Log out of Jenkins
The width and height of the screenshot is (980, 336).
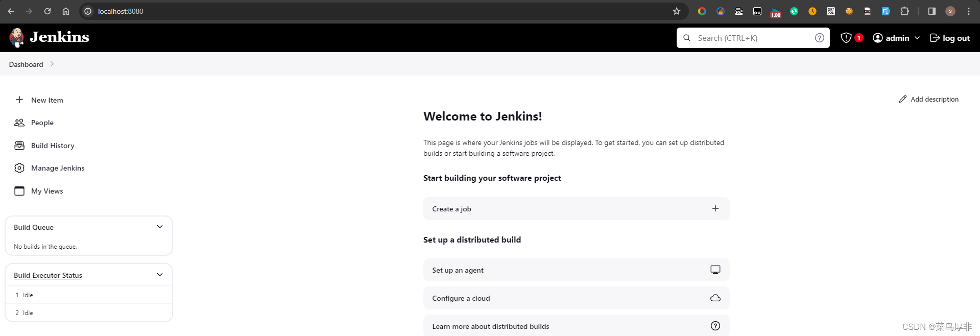pyautogui.click(x=950, y=38)
